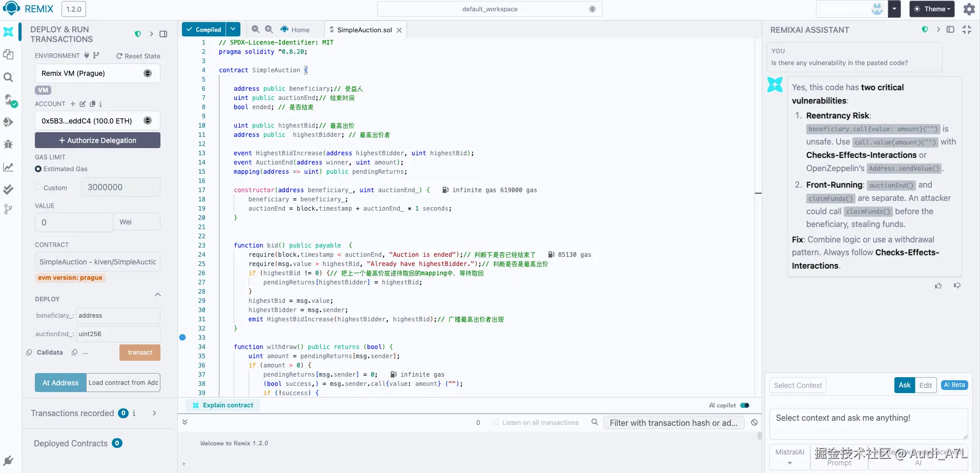Click the clear console icon in terminal bar
Screen dimensions: 980x473
pos(754,423)
